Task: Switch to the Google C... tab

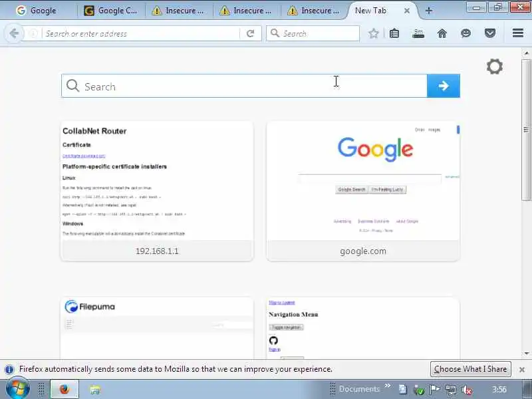Action: click(111, 11)
